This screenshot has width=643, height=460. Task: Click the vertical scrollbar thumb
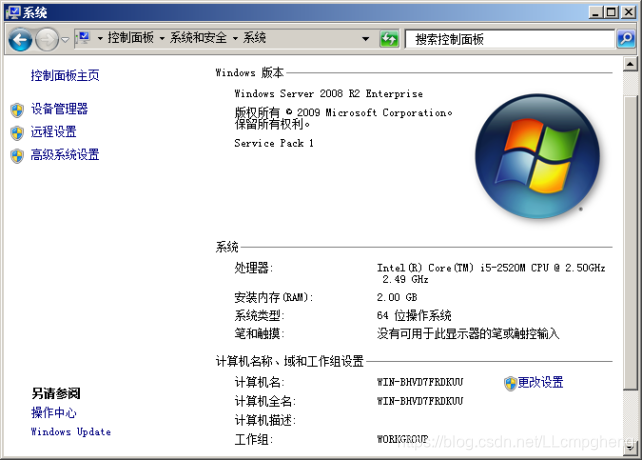click(630, 242)
